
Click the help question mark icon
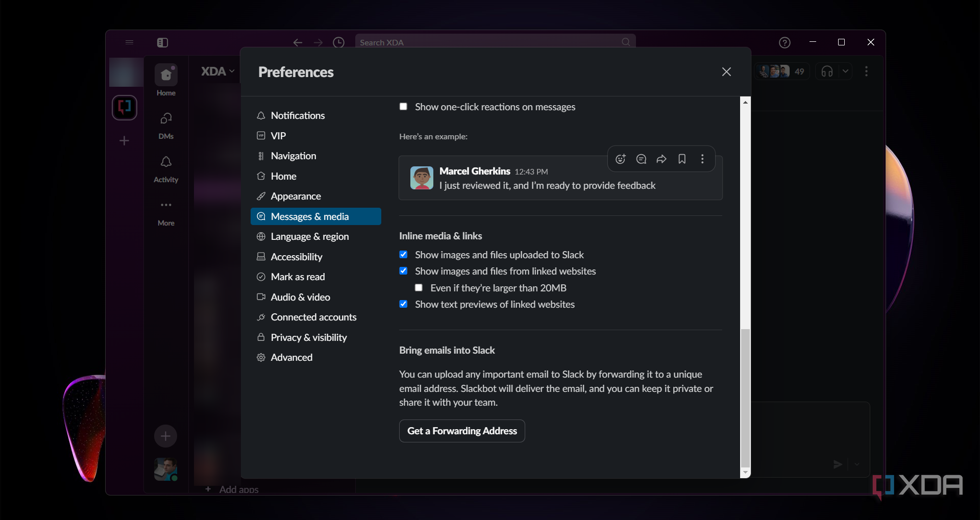tap(785, 43)
